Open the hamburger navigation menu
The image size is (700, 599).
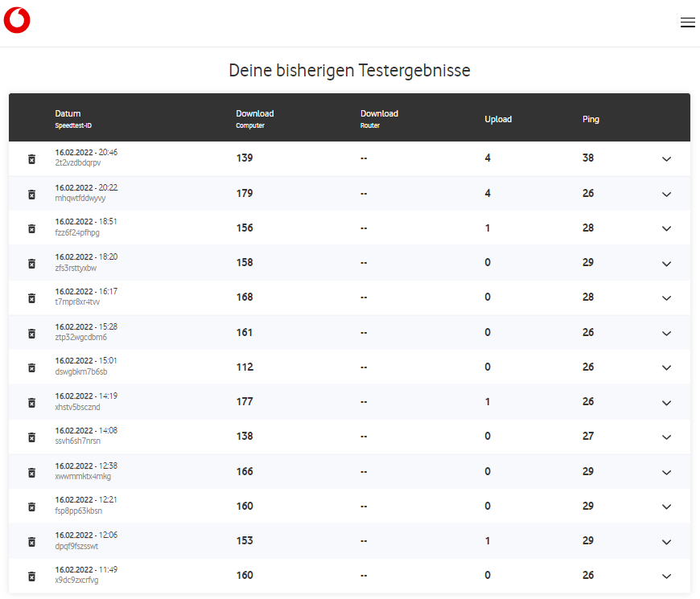coord(688,22)
